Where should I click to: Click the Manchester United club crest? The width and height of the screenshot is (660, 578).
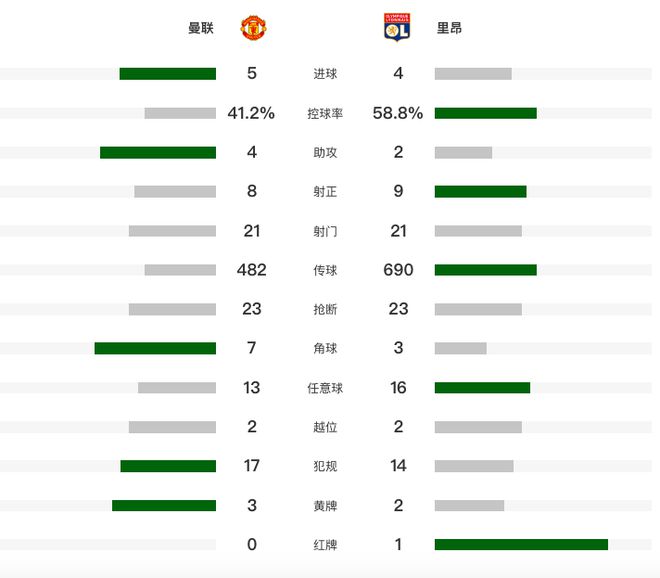click(x=253, y=28)
